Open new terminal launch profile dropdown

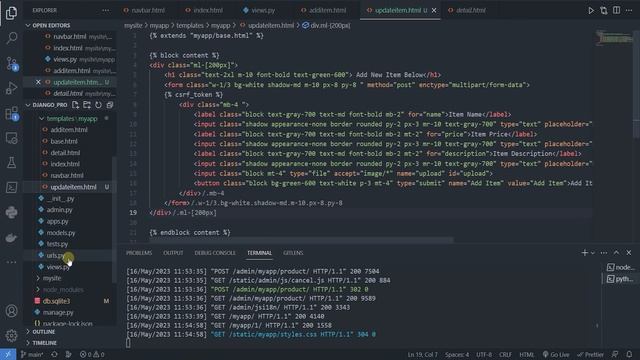tap(593, 253)
